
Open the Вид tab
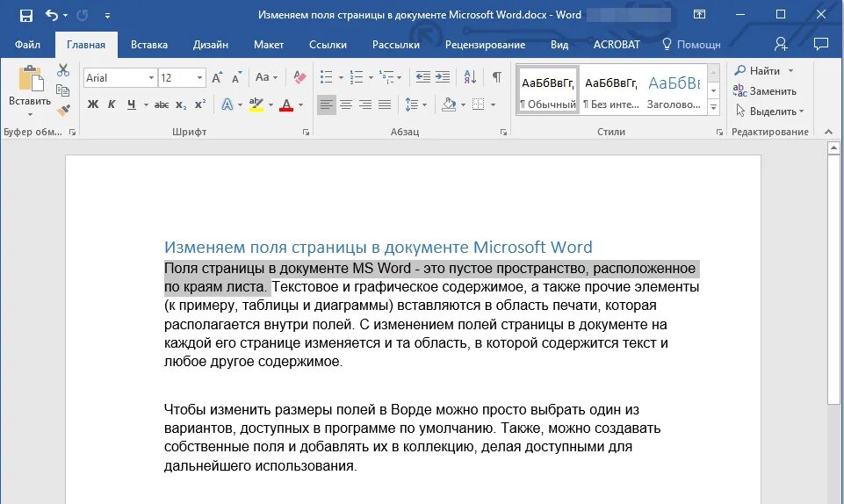click(559, 45)
